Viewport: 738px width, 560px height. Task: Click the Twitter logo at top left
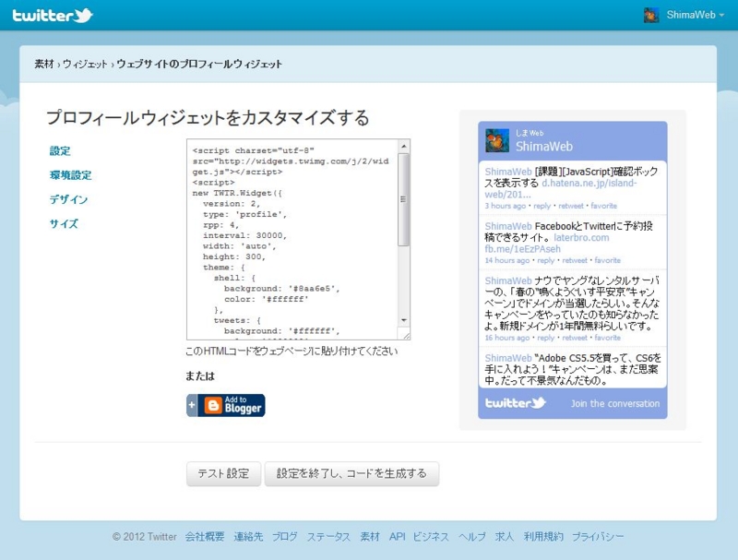(x=53, y=14)
